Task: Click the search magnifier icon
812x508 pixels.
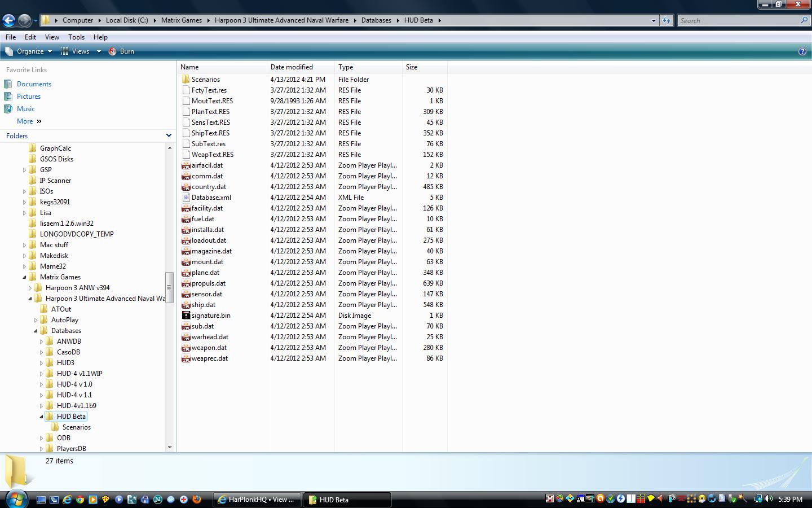Action: tap(804, 20)
